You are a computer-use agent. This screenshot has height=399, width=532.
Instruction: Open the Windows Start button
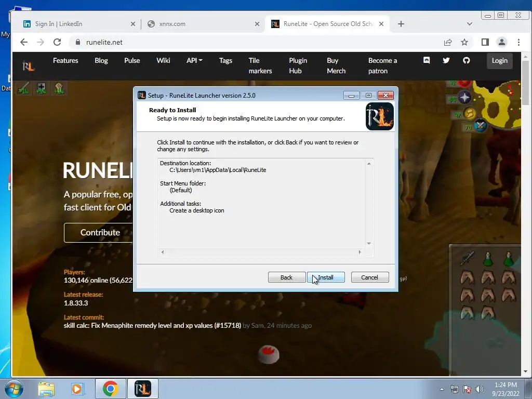[x=14, y=389]
